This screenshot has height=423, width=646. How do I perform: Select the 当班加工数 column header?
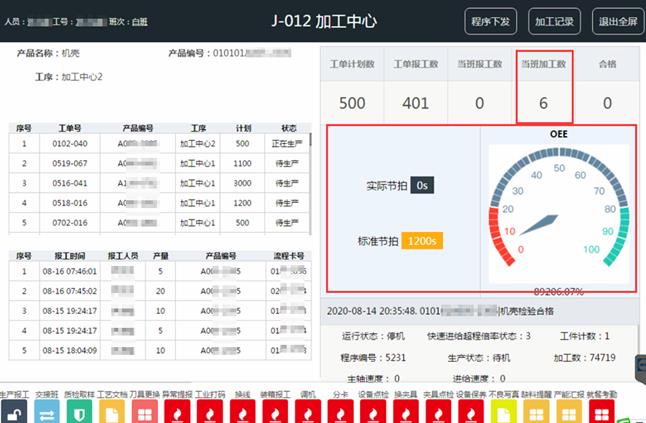click(543, 64)
